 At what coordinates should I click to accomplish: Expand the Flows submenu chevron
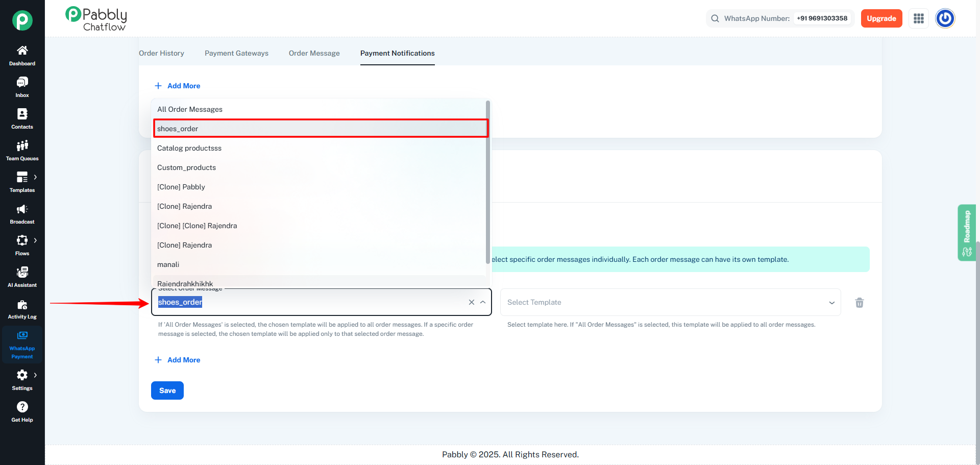click(35, 240)
